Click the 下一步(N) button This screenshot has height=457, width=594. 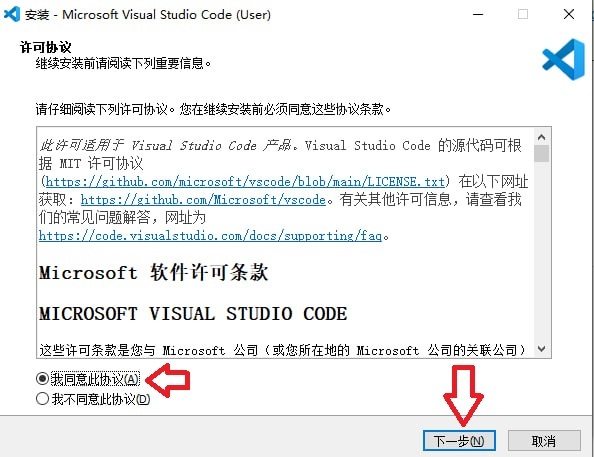[x=459, y=441]
